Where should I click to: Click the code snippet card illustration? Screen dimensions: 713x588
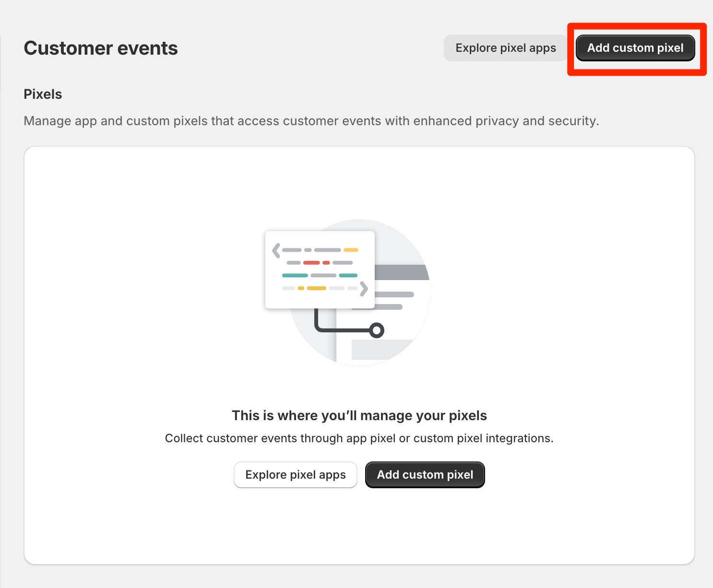[320, 270]
